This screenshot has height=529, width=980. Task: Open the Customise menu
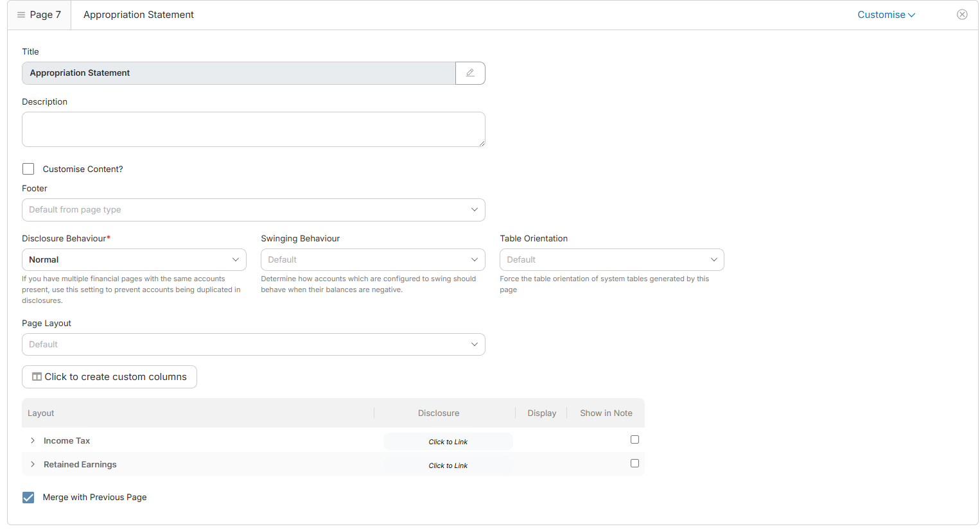886,15
